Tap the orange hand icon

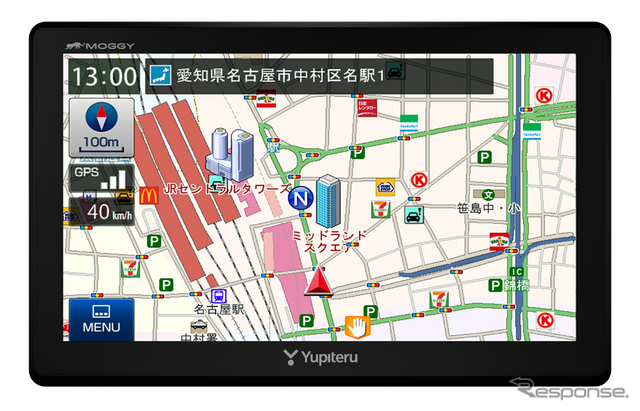pos(358,327)
